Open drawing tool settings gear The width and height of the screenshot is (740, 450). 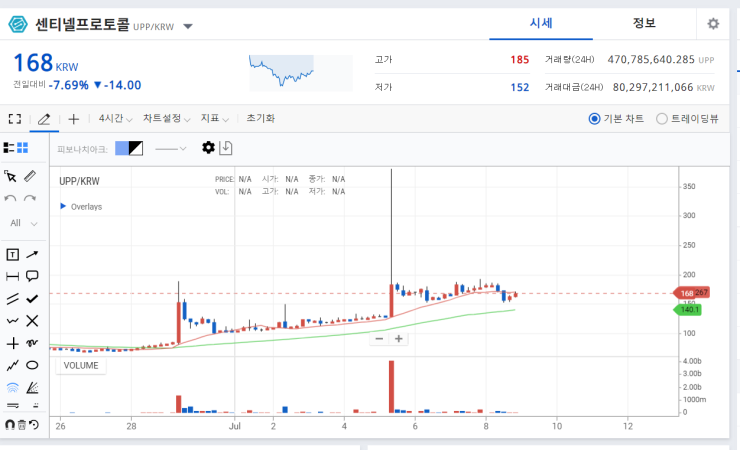[x=208, y=148]
